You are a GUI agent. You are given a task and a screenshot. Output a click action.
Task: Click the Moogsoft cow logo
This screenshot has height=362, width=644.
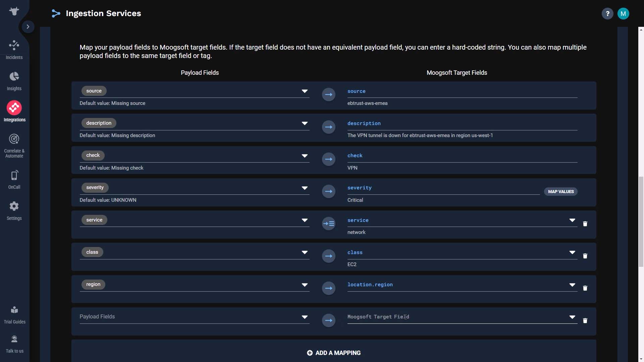pyautogui.click(x=14, y=11)
